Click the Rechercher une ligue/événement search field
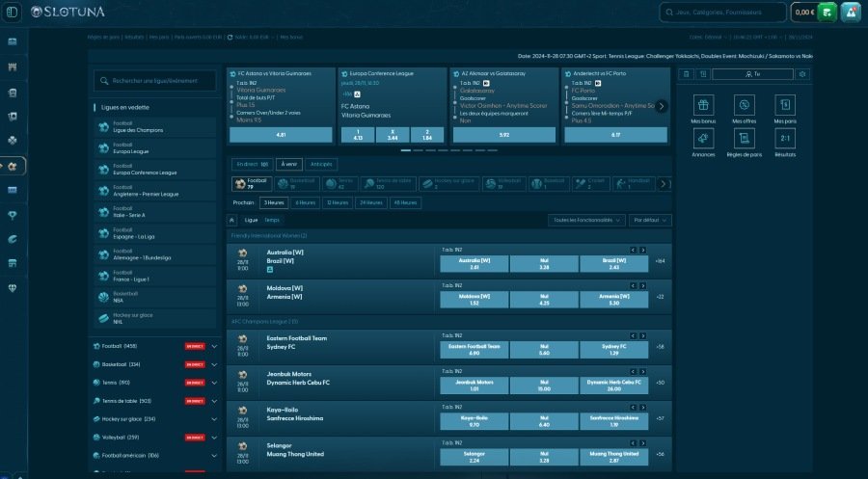The width and height of the screenshot is (868, 479). pos(155,81)
